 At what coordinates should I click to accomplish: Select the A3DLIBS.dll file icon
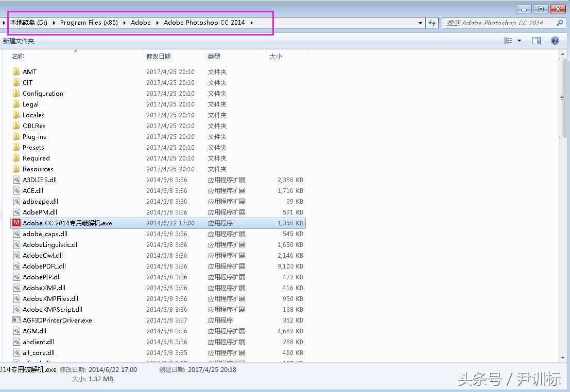[15, 180]
